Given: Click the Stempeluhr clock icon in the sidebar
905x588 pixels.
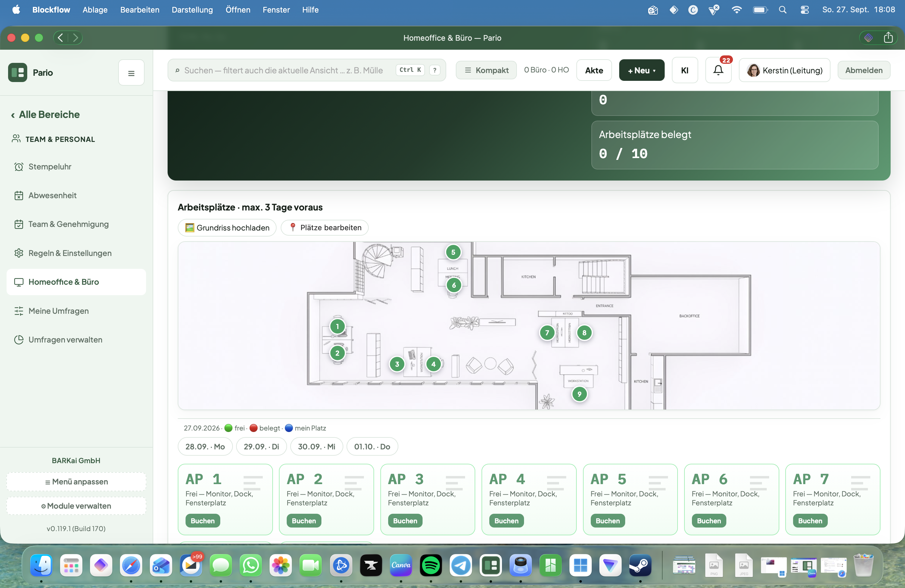Looking at the screenshot, I should 19,166.
